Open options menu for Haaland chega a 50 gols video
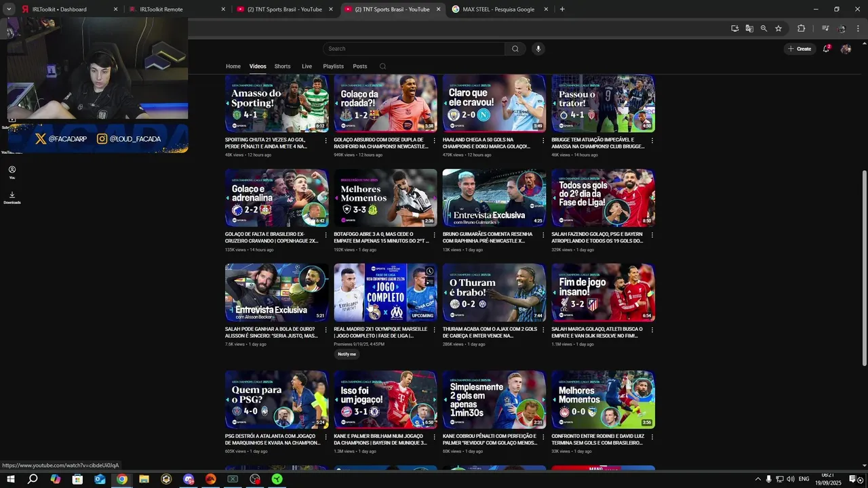The height and width of the screenshot is (488, 868). click(x=543, y=141)
